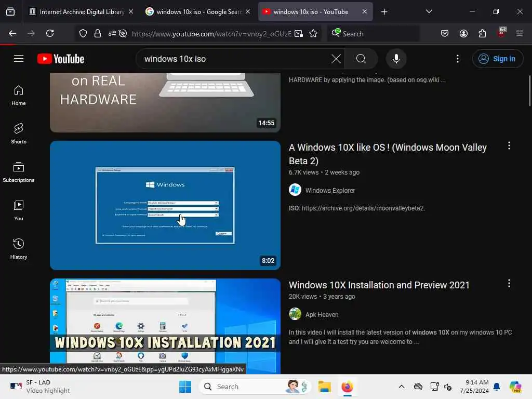The height and width of the screenshot is (399, 532).
Task: Play the Moon Valley 8:02 thumbnail
Action: click(165, 205)
